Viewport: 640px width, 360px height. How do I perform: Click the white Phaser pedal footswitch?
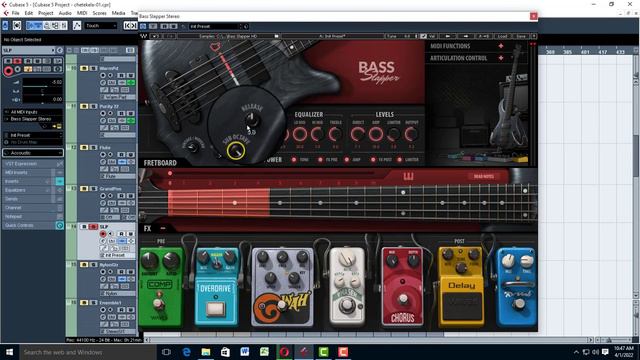pos(347,306)
